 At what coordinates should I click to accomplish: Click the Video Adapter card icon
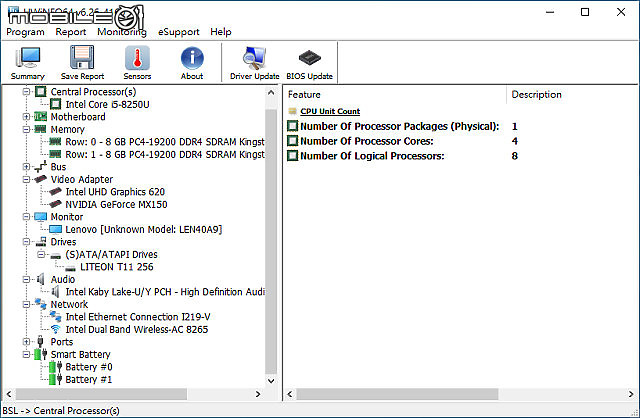point(40,179)
